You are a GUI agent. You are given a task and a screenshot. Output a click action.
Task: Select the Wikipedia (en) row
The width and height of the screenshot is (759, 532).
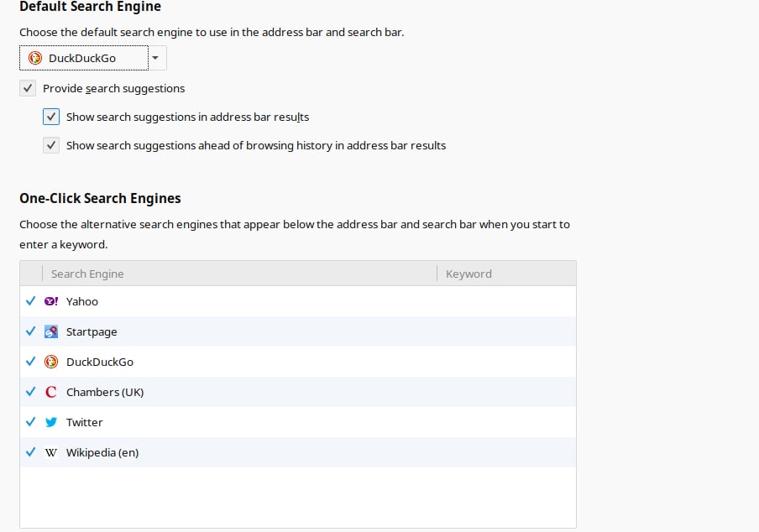click(298, 452)
